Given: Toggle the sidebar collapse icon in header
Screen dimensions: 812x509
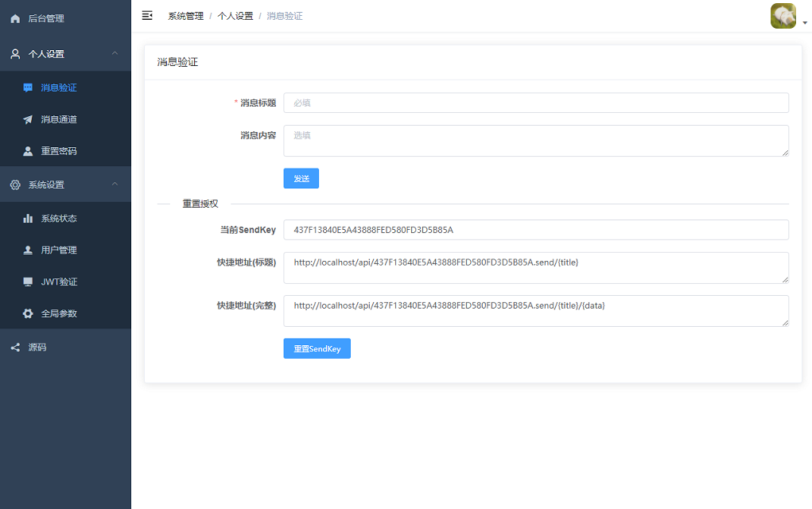Looking at the screenshot, I should tap(147, 15).
